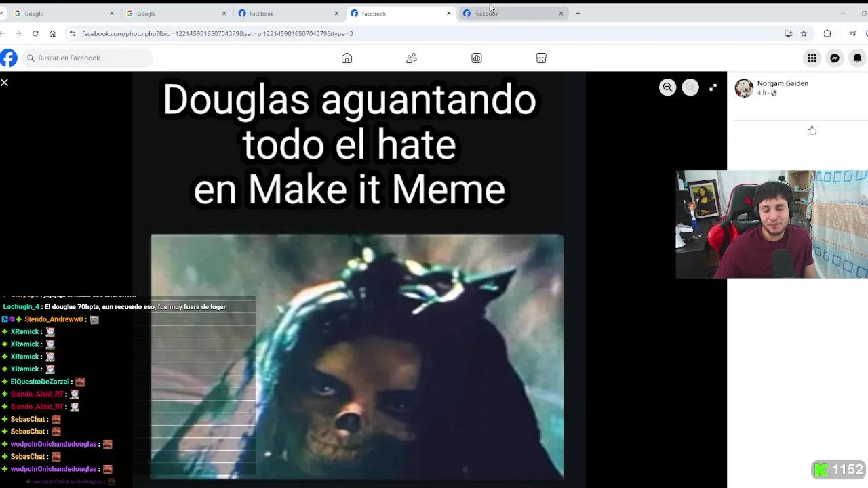The height and width of the screenshot is (488, 868).
Task: Open the Facebook home feed icon
Action: click(347, 58)
